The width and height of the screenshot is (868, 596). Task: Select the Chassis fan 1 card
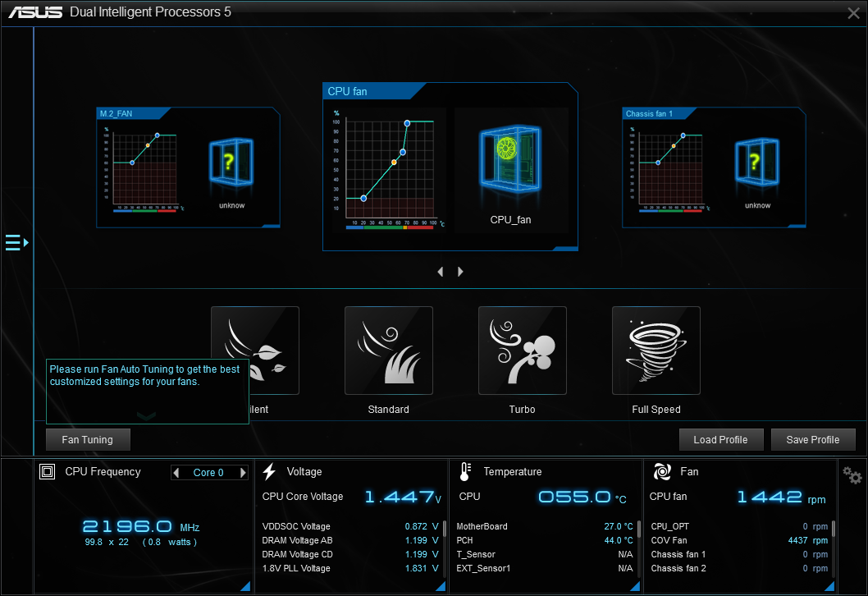(x=714, y=167)
